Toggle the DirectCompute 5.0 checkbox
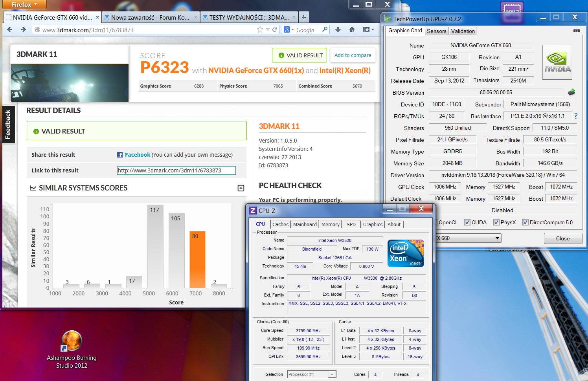 (x=525, y=222)
